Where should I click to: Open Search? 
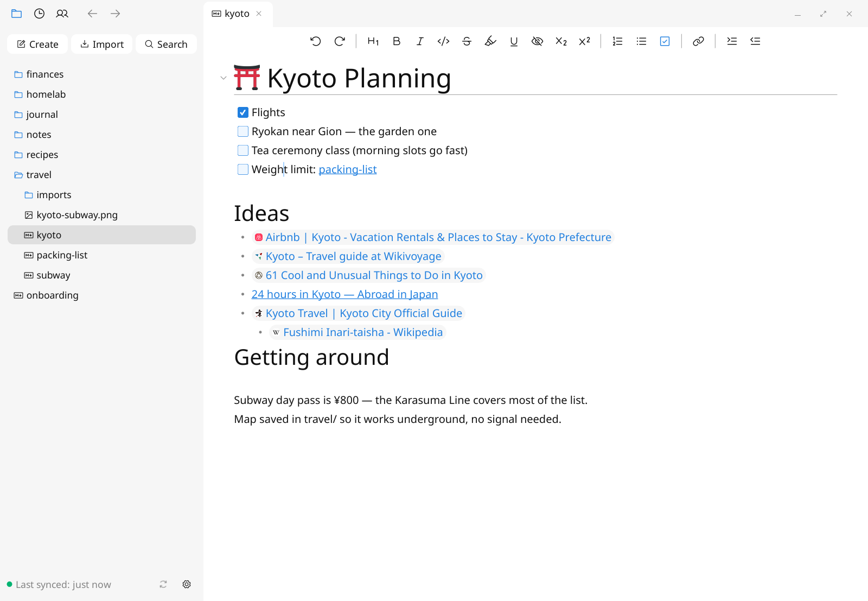point(166,44)
